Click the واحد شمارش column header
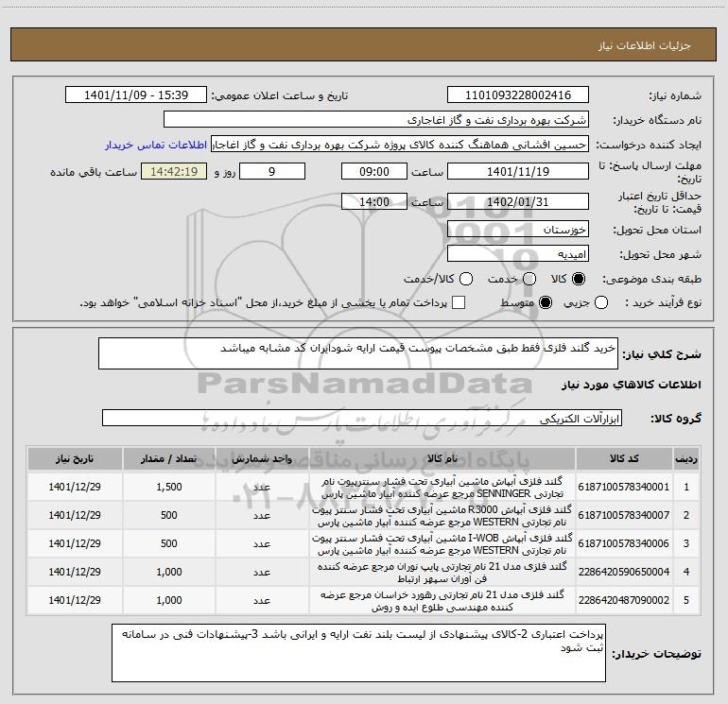The image size is (728, 704). coord(262,458)
